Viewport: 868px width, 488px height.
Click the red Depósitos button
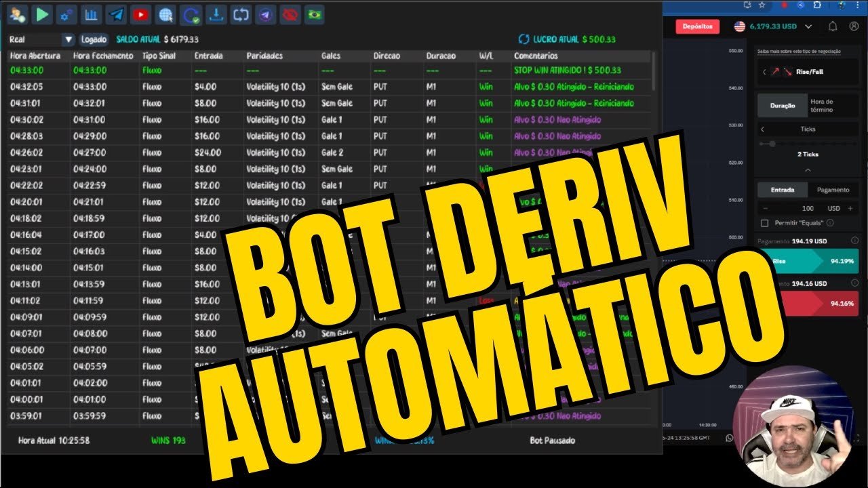pyautogui.click(x=697, y=26)
